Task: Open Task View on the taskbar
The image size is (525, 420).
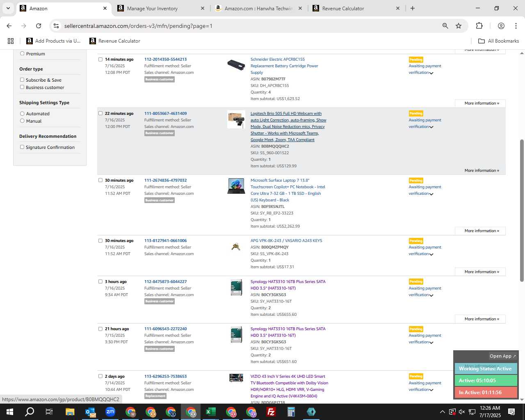Action: [x=49, y=412]
